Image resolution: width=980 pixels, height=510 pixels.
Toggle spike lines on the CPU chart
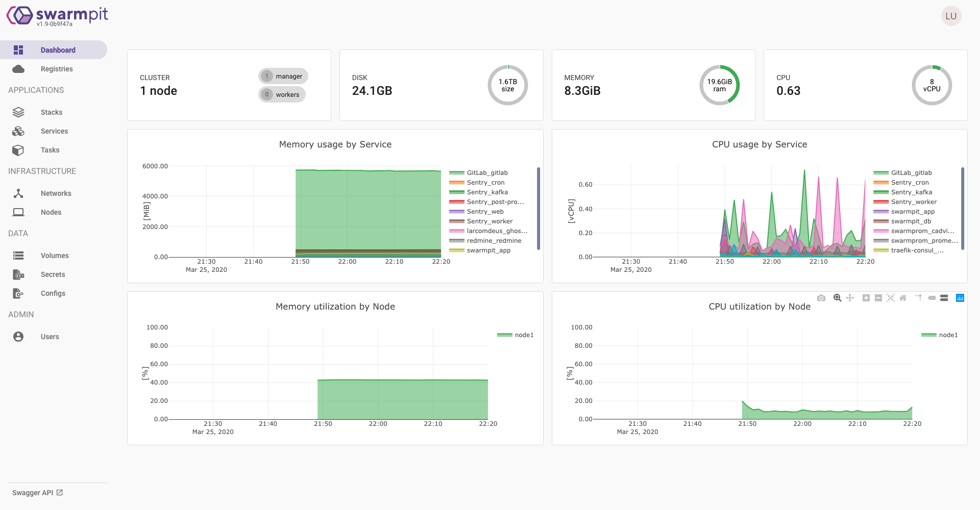pos(919,298)
